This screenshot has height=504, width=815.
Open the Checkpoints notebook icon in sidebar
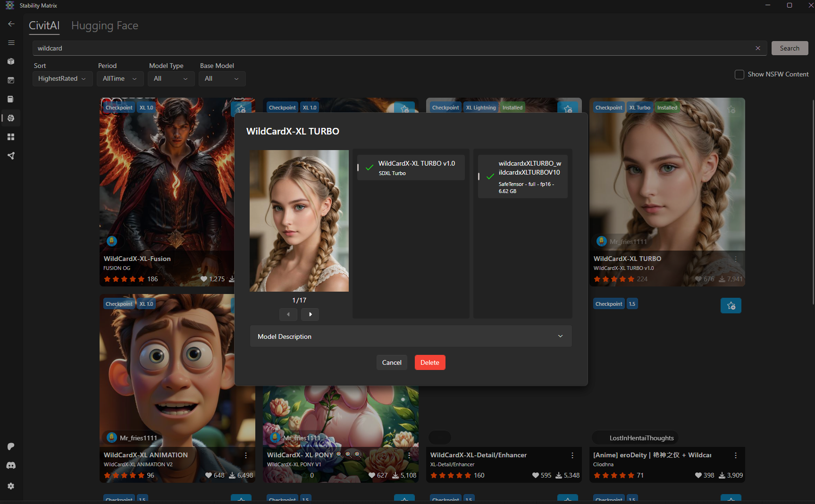[11, 99]
